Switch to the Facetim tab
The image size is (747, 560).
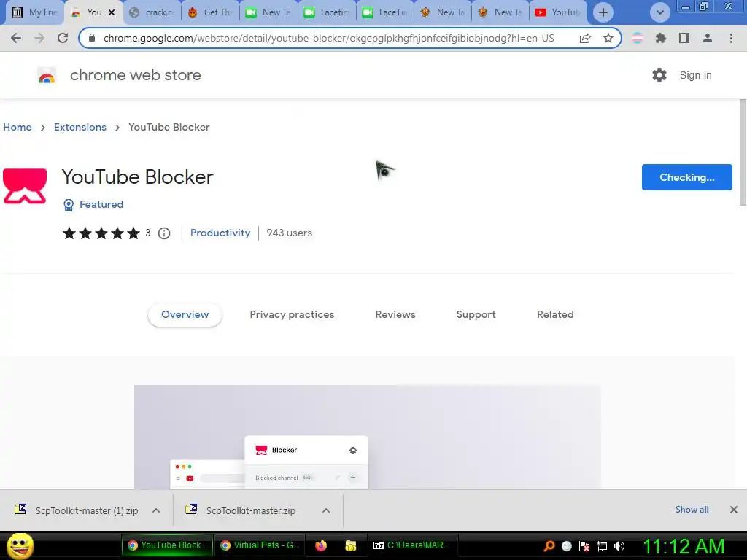(328, 12)
